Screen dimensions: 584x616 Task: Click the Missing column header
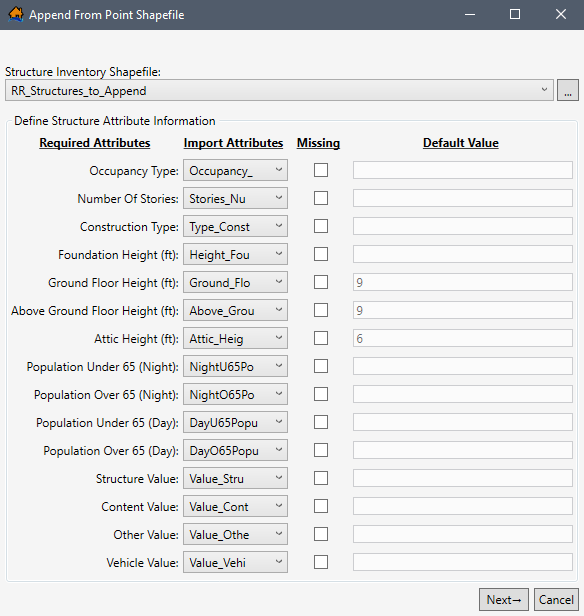(x=319, y=143)
